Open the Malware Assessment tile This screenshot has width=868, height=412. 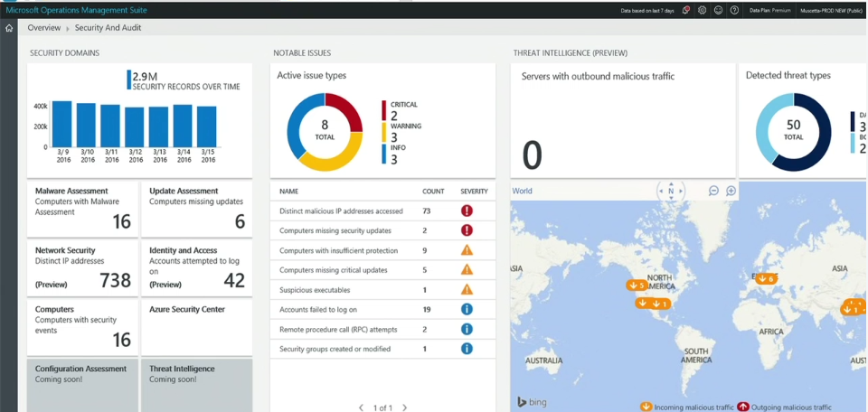pos(83,207)
